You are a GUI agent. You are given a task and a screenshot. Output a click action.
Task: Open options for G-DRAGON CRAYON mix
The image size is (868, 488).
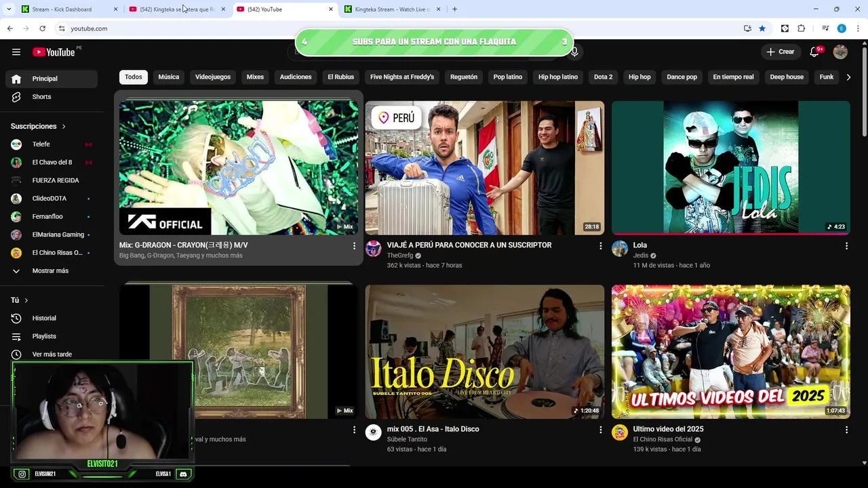pos(354,246)
